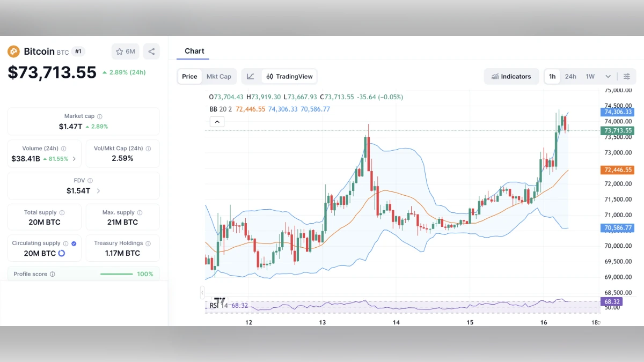Screen dimensions: 644x362
Task: Switch to the Mkt Cap toggle
Action: click(x=219, y=76)
